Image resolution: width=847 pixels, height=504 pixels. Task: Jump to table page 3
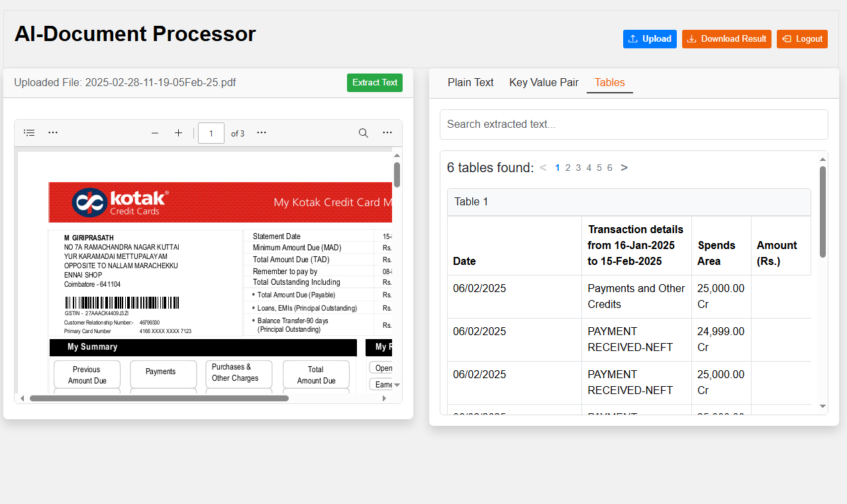[578, 168]
